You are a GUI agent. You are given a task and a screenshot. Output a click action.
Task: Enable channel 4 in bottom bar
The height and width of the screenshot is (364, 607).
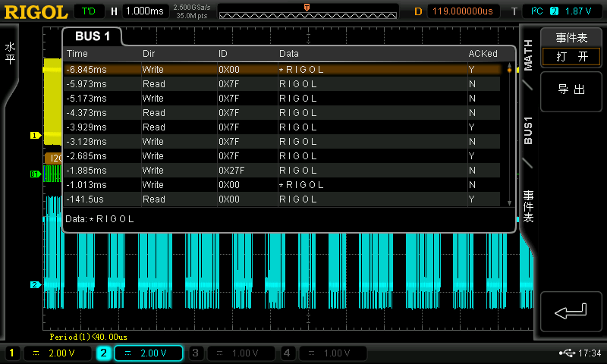coord(287,353)
